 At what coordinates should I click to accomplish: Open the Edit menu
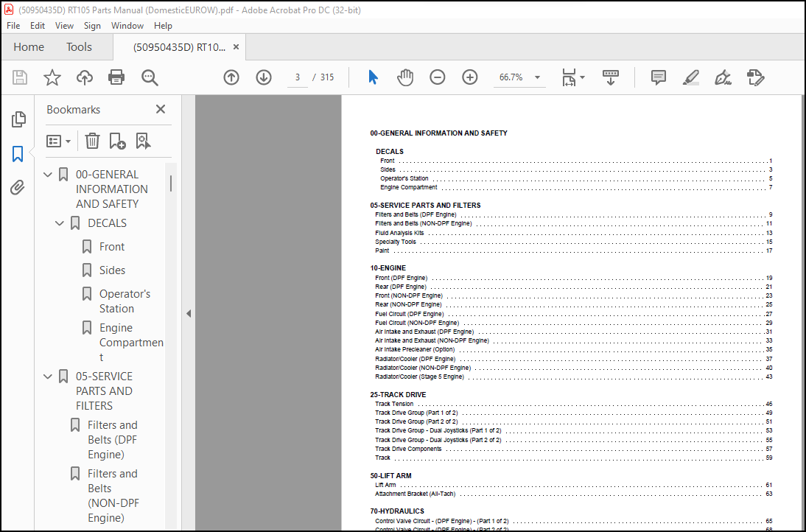tap(38, 26)
